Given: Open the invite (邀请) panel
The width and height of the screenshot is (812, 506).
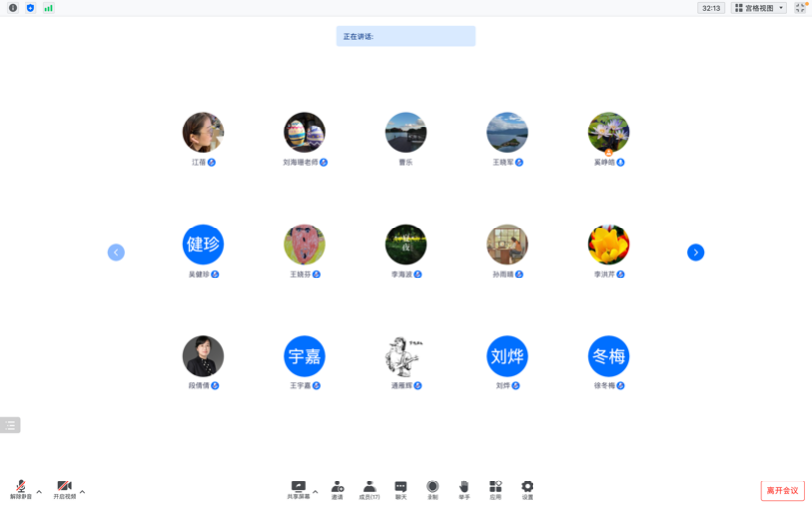Looking at the screenshot, I should (x=337, y=488).
